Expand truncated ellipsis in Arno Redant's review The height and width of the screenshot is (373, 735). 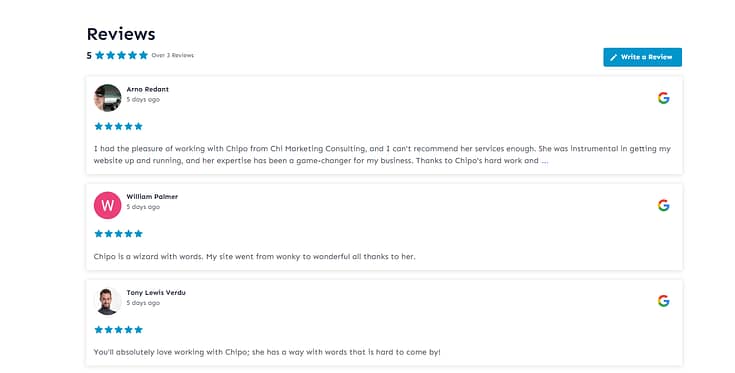tap(544, 161)
